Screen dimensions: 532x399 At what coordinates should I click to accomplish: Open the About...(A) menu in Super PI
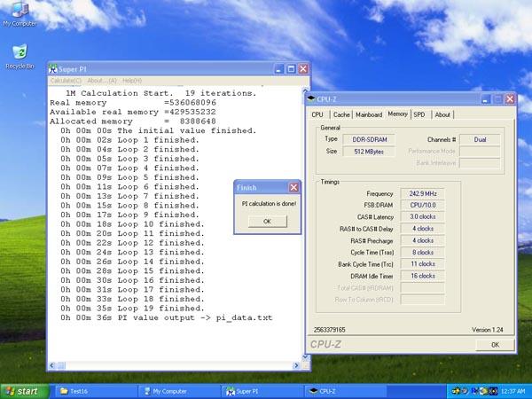(102, 81)
